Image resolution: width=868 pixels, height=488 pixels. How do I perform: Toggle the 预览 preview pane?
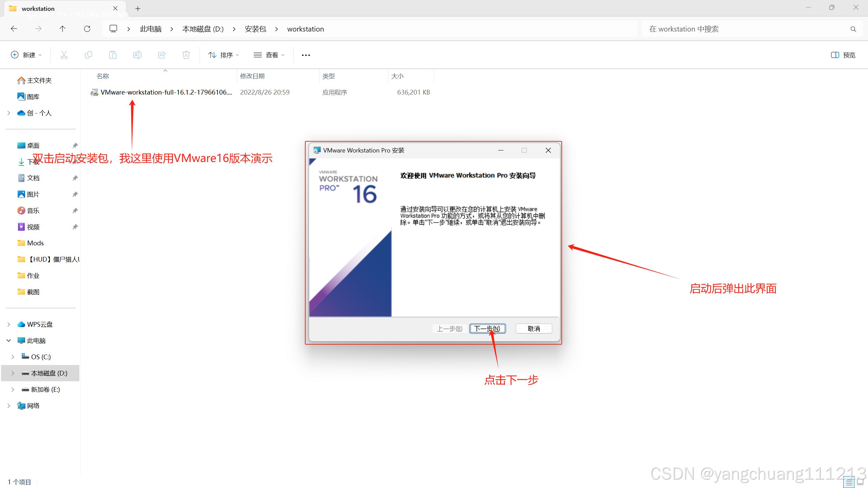843,55
